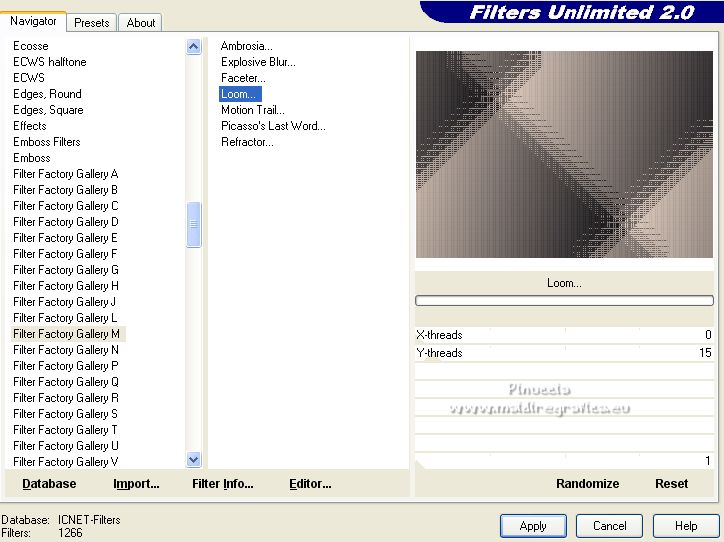Select Filter Factory Gallery B
Viewport: 724px width, 542px height.
coord(66,190)
